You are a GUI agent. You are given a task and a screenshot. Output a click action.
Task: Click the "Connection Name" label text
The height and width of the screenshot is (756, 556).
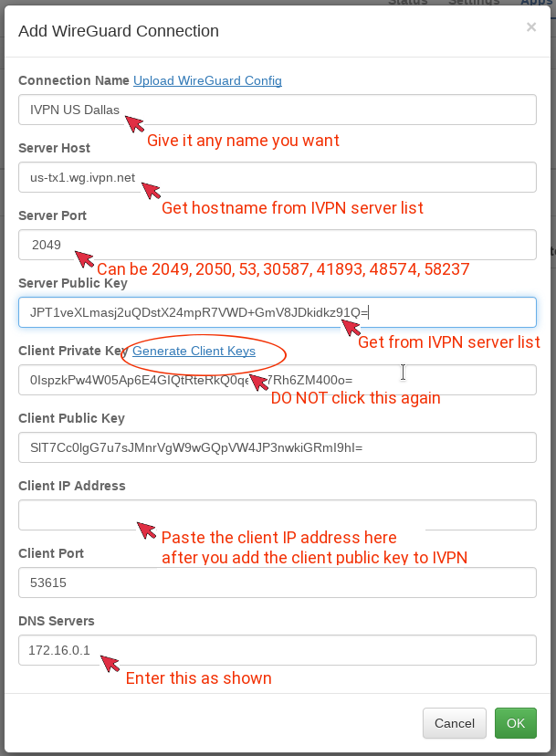[x=73, y=80]
